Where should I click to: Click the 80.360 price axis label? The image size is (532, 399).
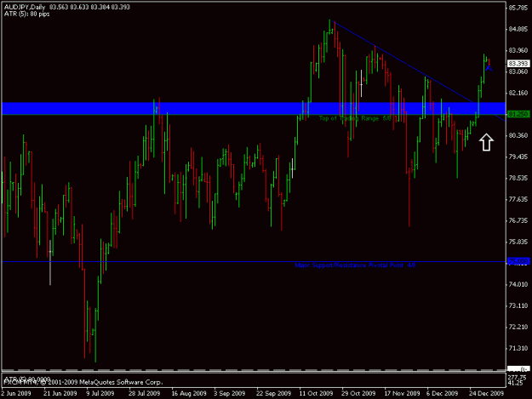coord(518,135)
